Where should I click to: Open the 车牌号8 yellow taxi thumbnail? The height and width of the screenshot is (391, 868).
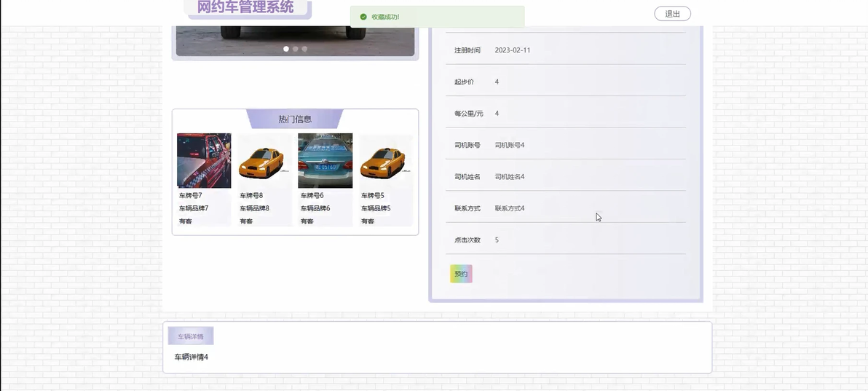264,161
